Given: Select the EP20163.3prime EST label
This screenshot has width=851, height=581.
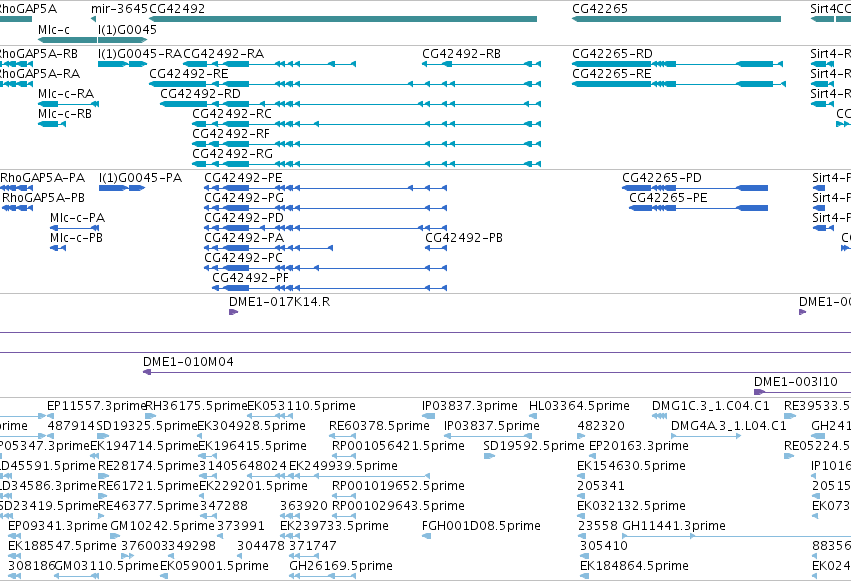Looking at the screenshot, I should [x=639, y=446].
